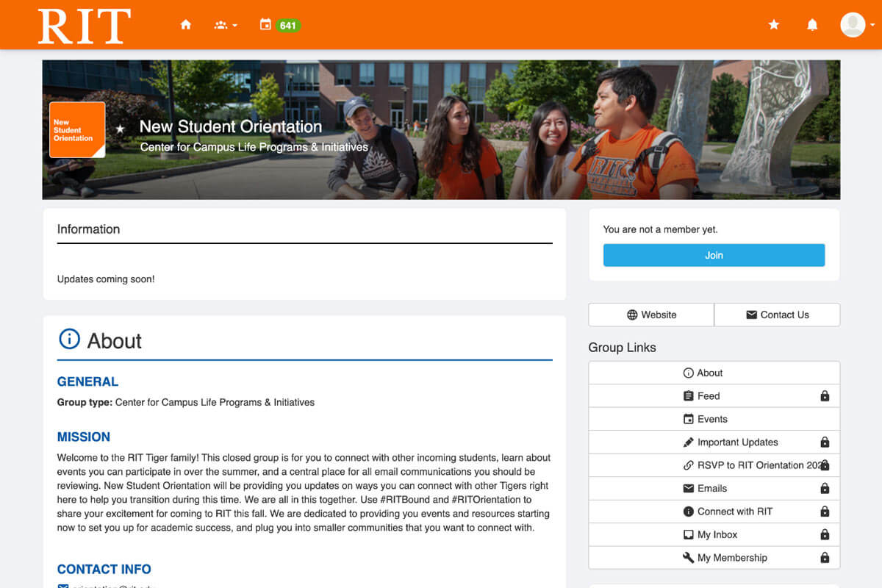Click the 641 events count badge

(288, 26)
